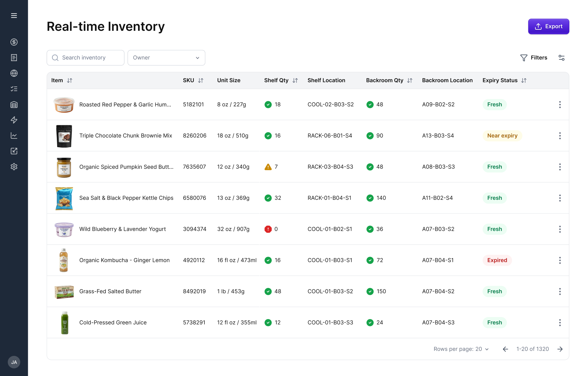Click the Export button
This screenshot has width=588, height=376.
pyautogui.click(x=548, y=26)
